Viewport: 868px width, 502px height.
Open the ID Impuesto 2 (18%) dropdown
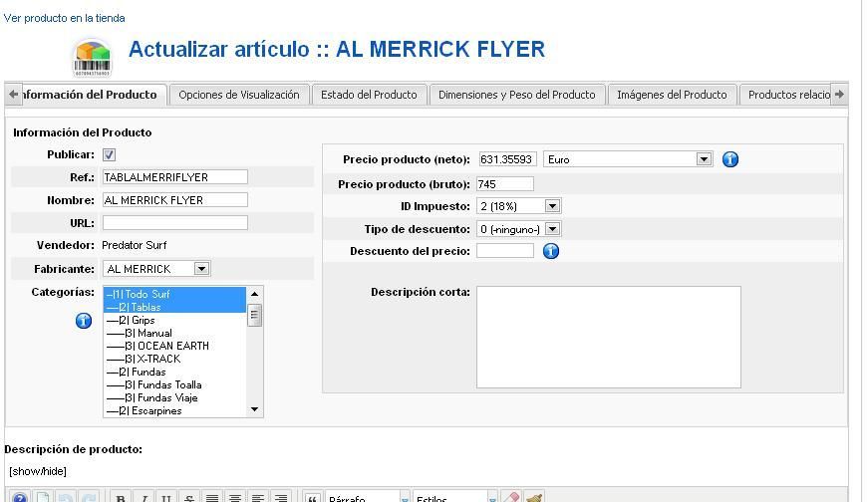pos(518,206)
